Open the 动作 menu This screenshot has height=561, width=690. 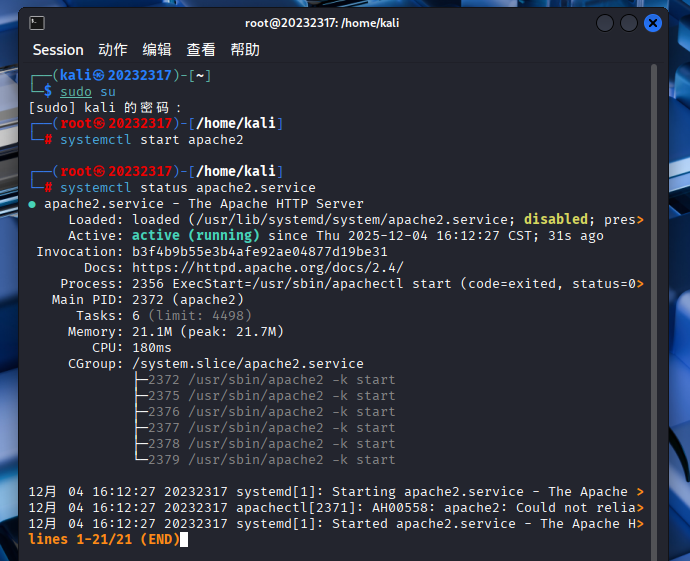coord(113,50)
